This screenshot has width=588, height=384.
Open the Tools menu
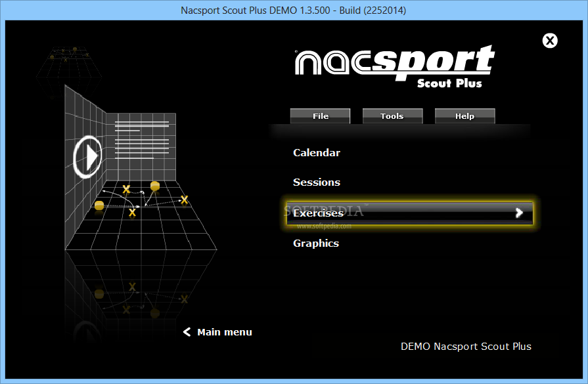pos(392,116)
